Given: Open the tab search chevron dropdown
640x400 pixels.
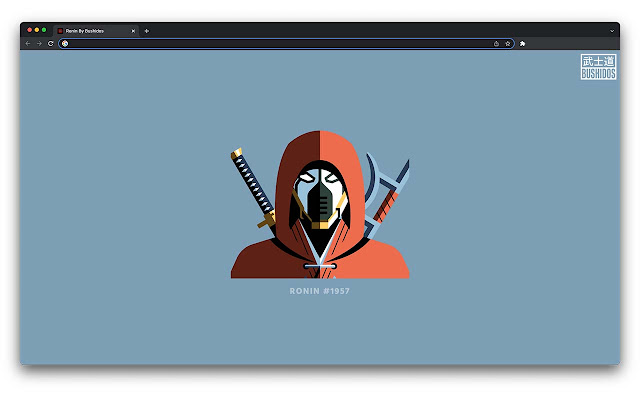Looking at the screenshot, I should (x=612, y=31).
